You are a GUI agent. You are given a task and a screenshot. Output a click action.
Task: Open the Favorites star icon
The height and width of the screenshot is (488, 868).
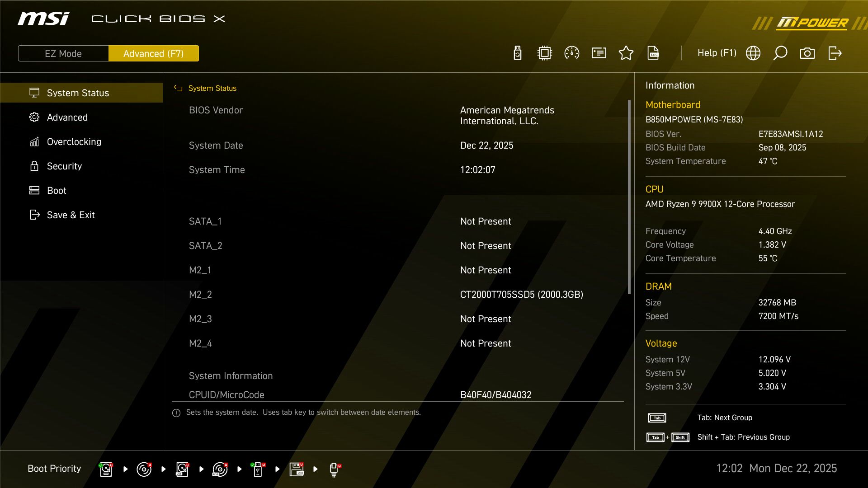click(626, 53)
